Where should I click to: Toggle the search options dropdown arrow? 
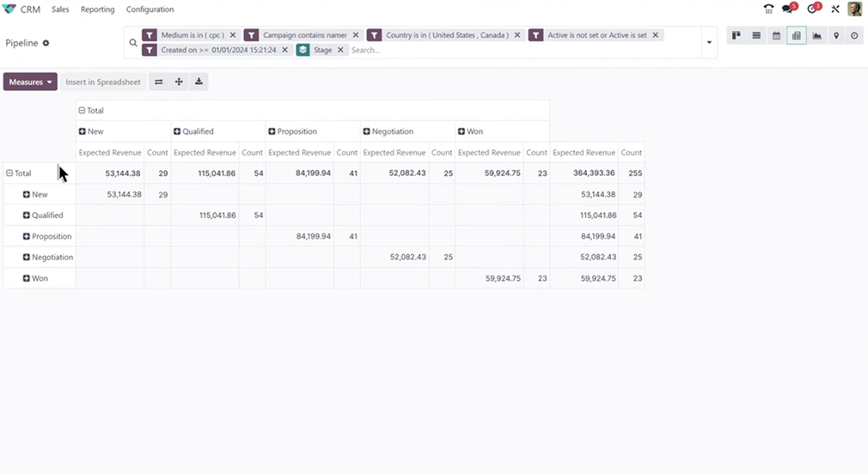pos(709,43)
